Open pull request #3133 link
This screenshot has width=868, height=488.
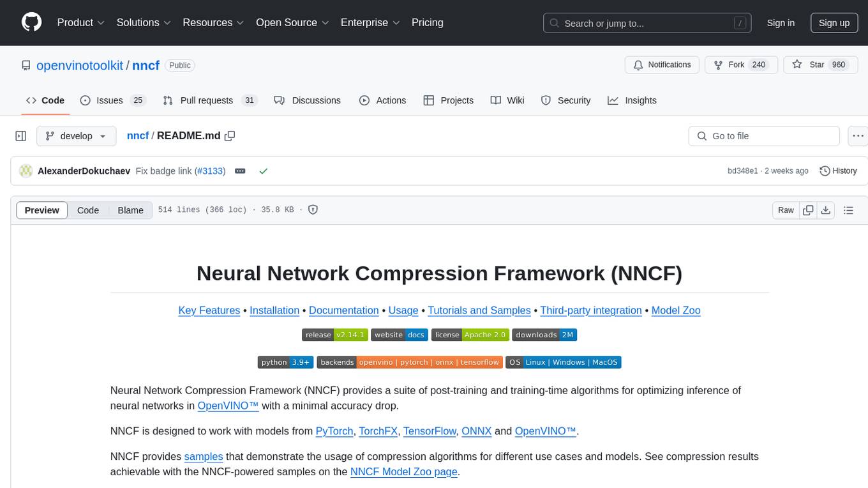pos(210,171)
